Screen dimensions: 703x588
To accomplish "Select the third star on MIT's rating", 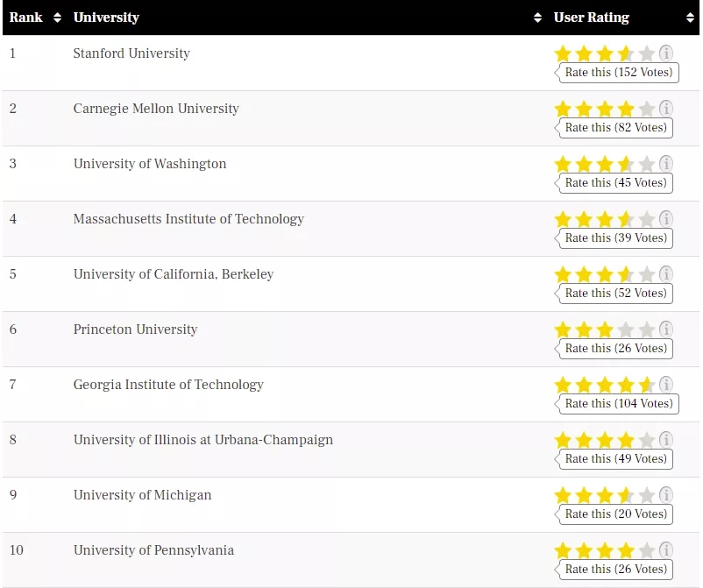I will [604, 219].
